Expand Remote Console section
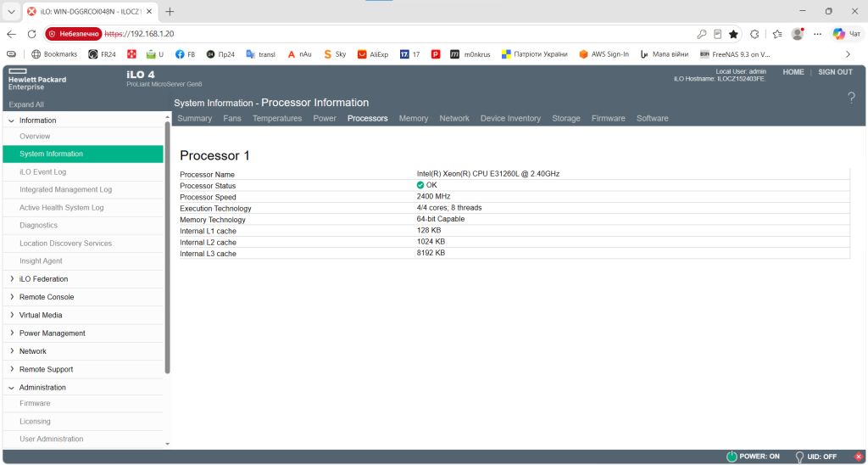868x465 pixels. tap(12, 297)
